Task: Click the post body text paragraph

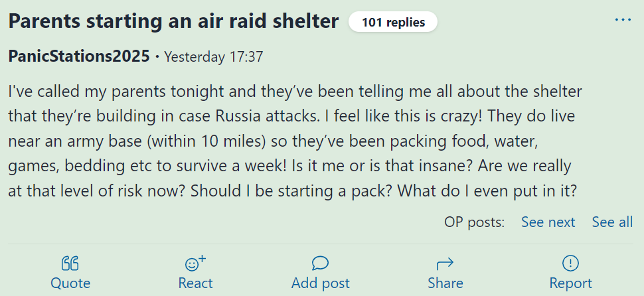Action: (295, 141)
